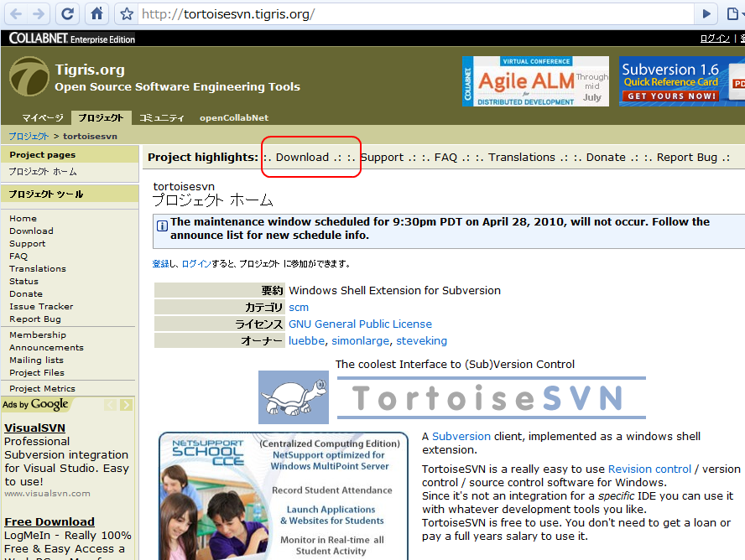Click the next ad arrow in Ads by Google
Image resolution: width=745 pixels, height=560 pixels.
(126, 405)
